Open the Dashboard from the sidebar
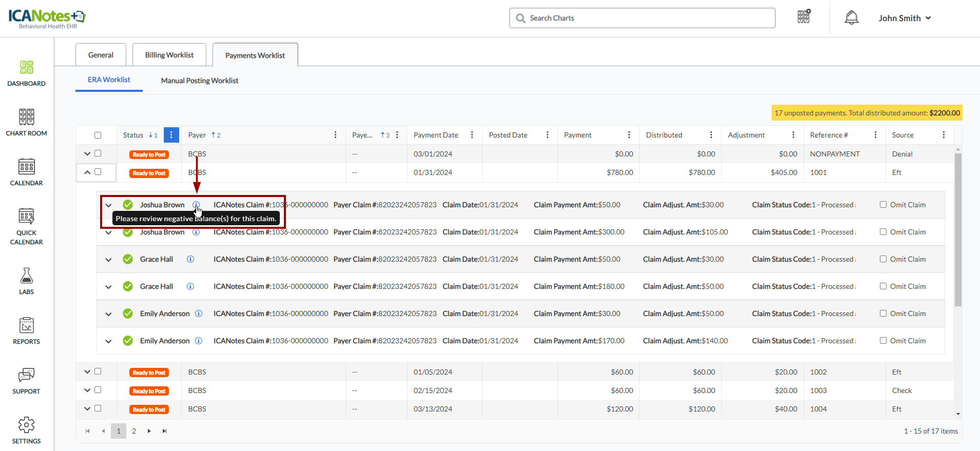The width and height of the screenshot is (980, 451). 26,73
